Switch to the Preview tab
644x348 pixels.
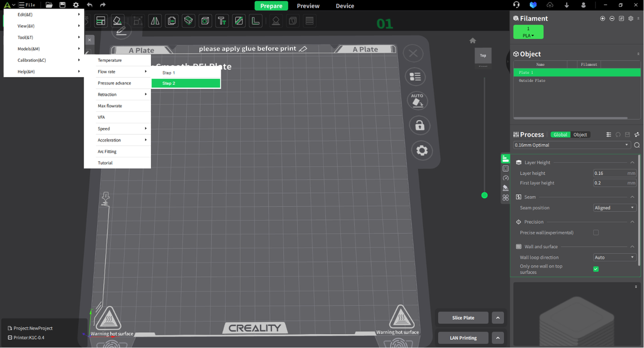click(x=308, y=6)
